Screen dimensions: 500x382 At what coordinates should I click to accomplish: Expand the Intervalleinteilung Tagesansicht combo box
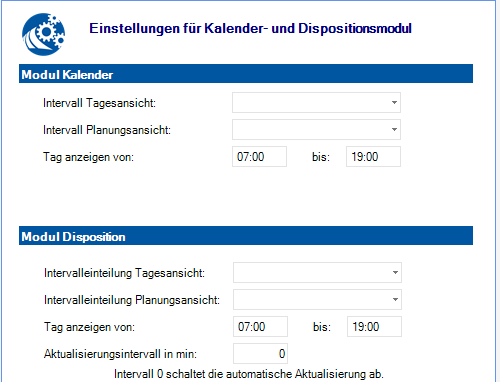[317, 273]
